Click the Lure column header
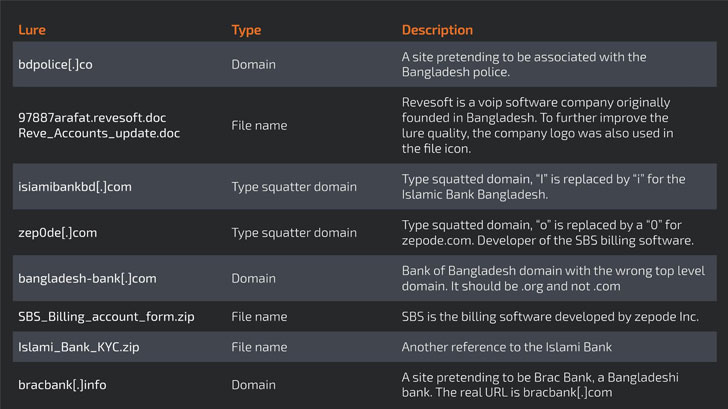This screenshot has width=728, height=409. [x=32, y=30]
